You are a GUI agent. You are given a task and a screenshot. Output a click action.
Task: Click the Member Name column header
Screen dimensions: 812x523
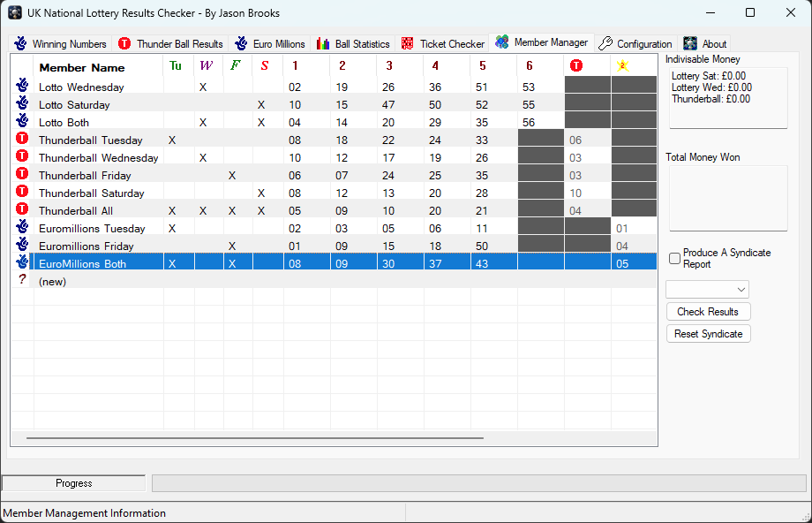coord(98,67)
